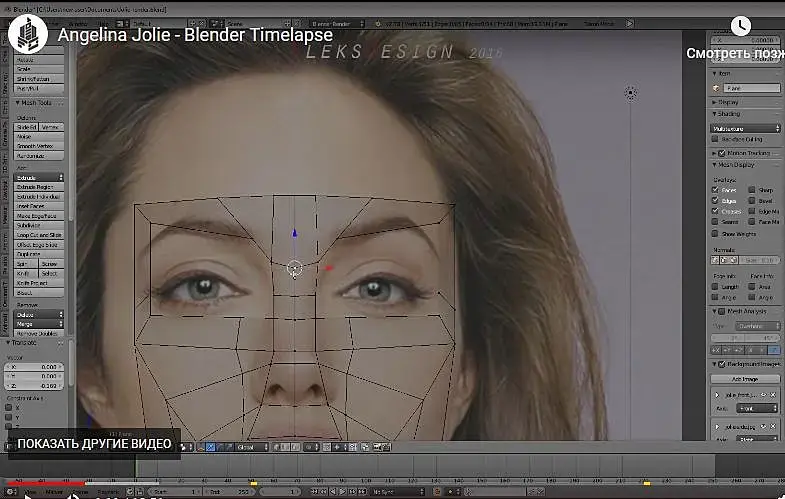Viewport: 785px width, 499px height.
Task: Click Inset Faces button
Action: (39, 206)
